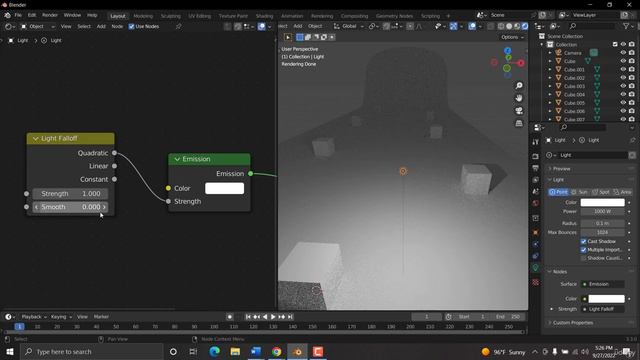
Task: Jump to the first frame in timeline
Action: [x=248, y=317]
